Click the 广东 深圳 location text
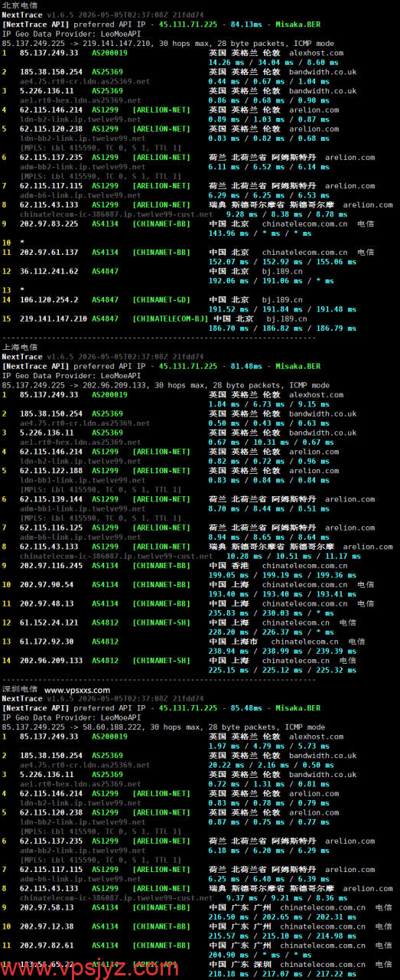 [253, 965]
